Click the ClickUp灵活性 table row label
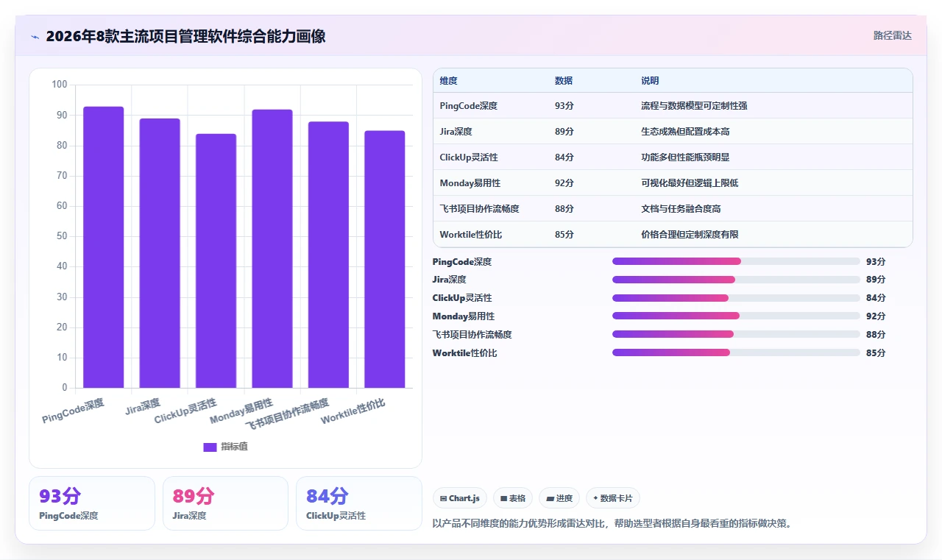The width and height of the screenshot is (942, 560). (469, 157)
